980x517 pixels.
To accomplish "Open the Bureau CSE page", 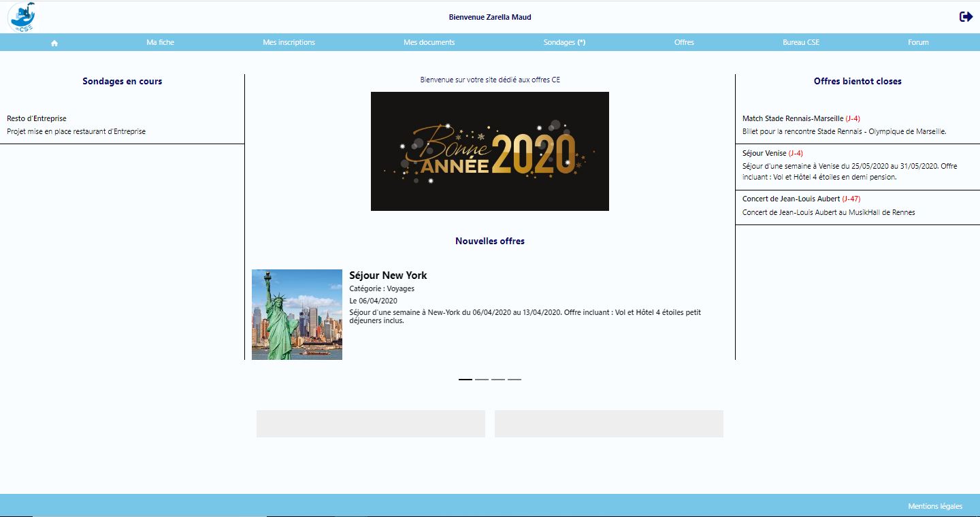I will tap(800, 42).
